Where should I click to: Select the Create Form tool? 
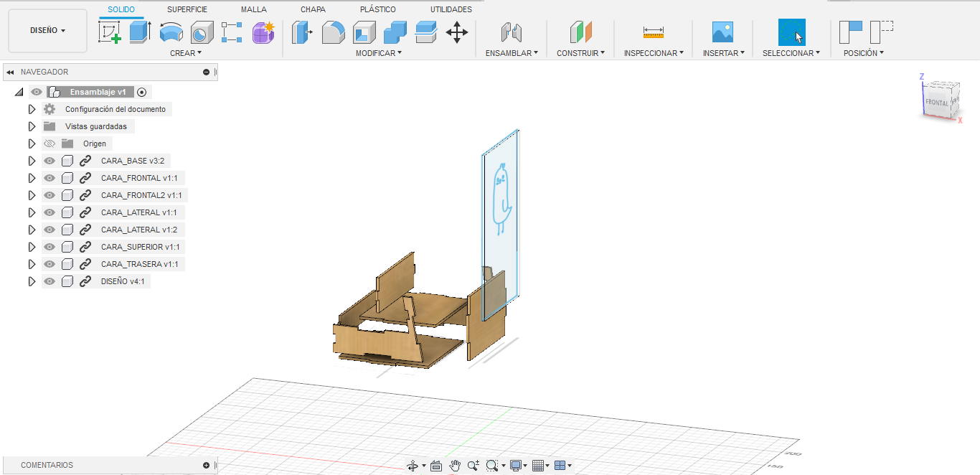[x=263, y=32]
